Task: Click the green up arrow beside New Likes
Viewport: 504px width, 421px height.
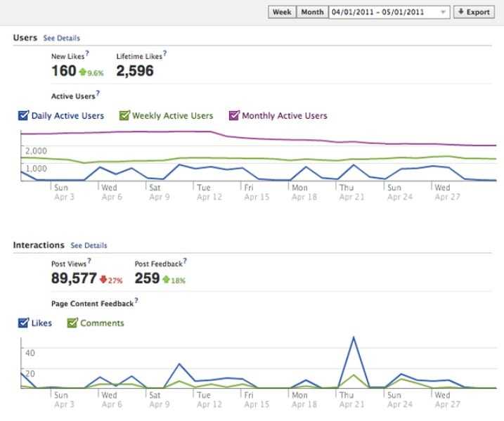Action: tap(82, 72)
